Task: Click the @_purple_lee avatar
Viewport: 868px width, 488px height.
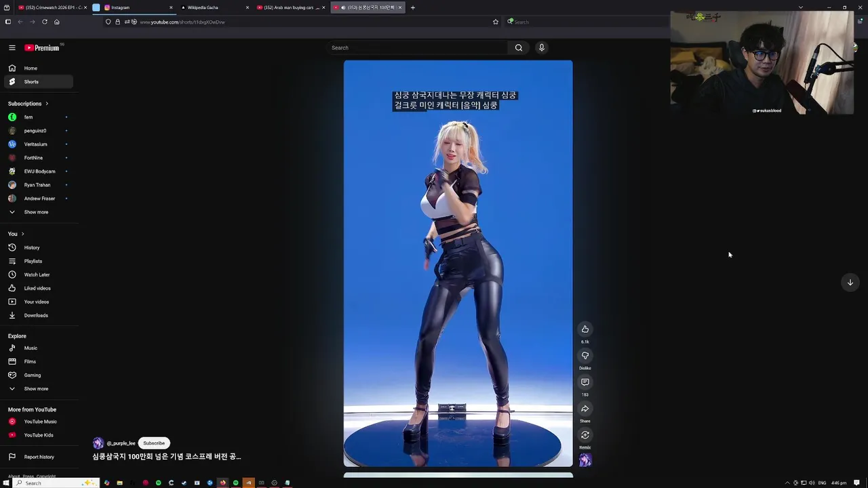Action: (98, 443)
